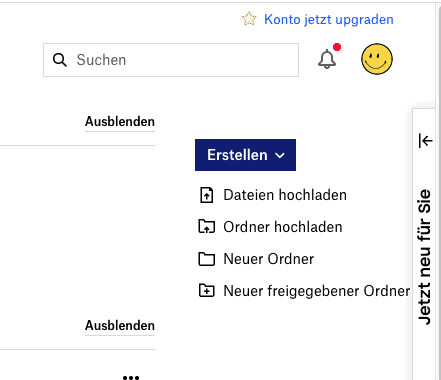This screenshot has width=441, height=380.
Task: Click the Erstellen chevron arrow
Action: tap(280, 155)
